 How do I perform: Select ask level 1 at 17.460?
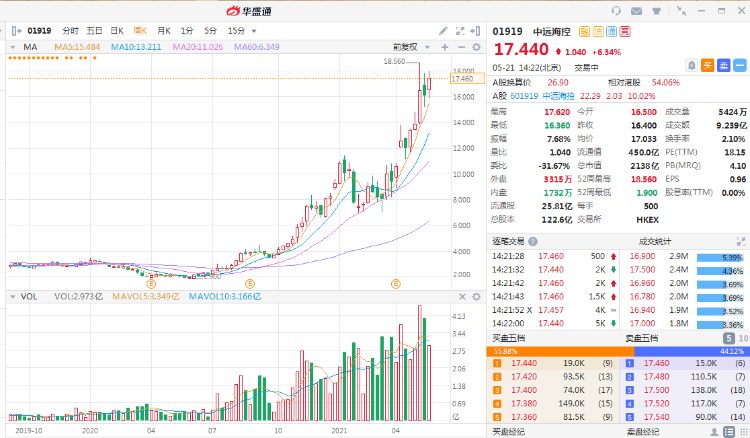[685, 363]
